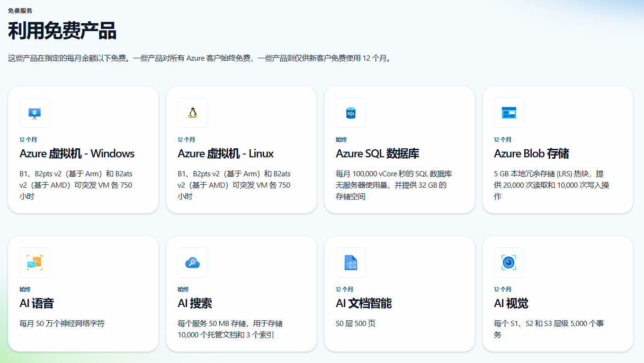Click the Azure Windows virtual machine icon

(x=35, y=113)
